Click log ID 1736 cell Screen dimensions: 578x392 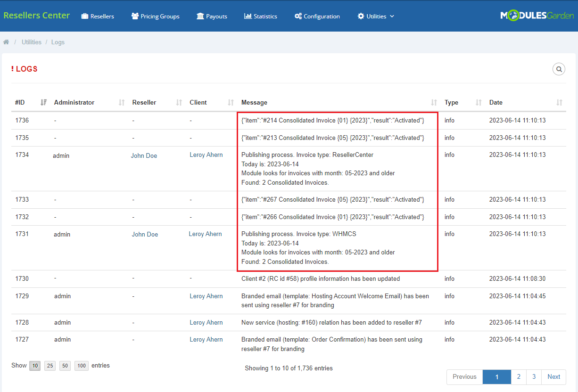point(22,120)
